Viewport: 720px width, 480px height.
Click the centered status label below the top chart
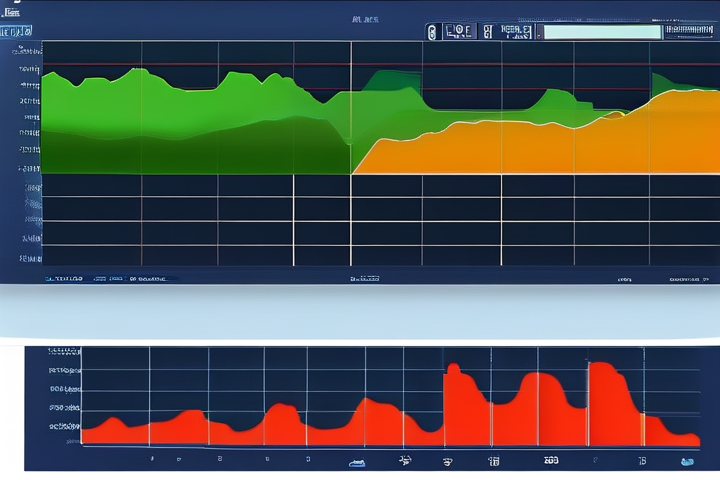[x=364, y=278]
